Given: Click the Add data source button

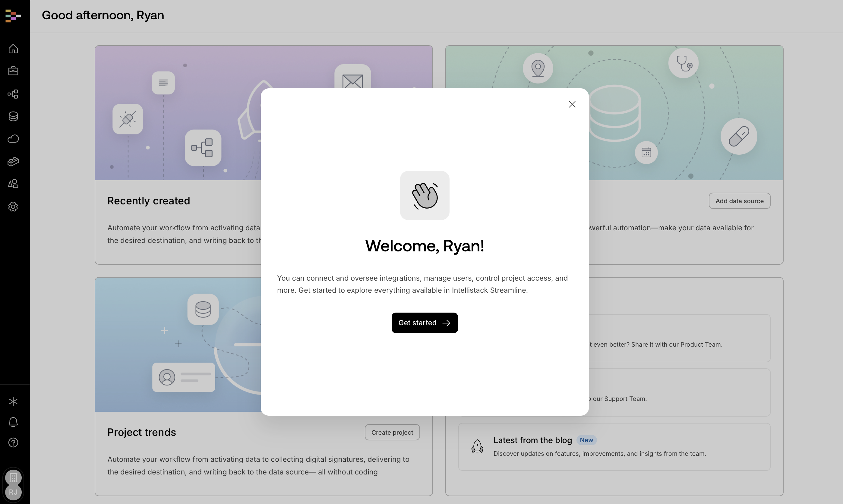Looking at the screenshot, I should point(739,201).
